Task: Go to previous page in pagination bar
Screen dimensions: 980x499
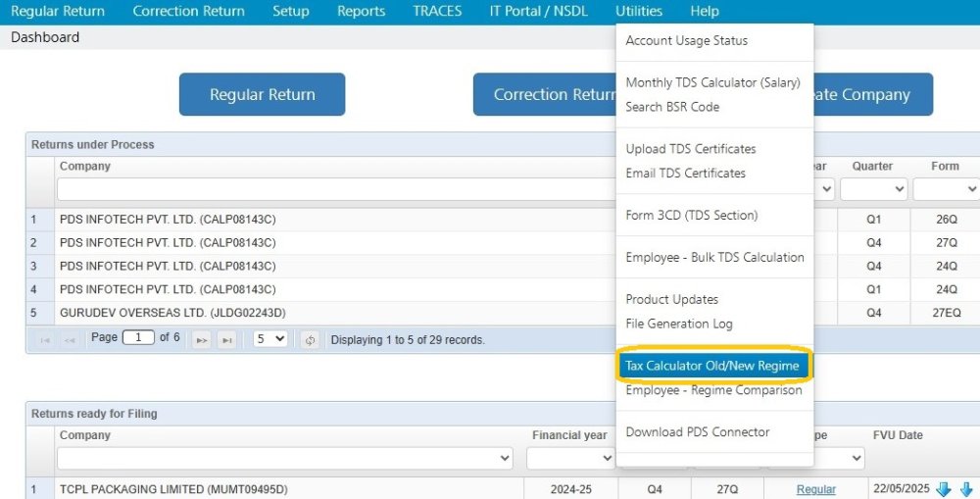Action: coord(70,340)
